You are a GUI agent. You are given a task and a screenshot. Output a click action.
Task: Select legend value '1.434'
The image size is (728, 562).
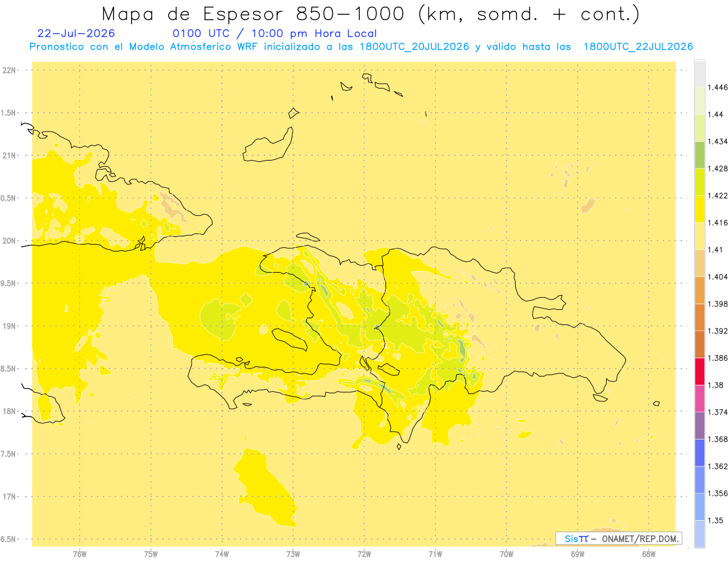tap(718, 141)
